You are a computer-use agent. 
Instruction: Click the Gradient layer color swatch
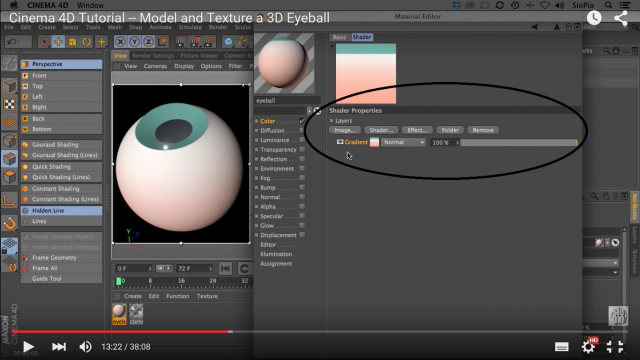click(374, 142)
